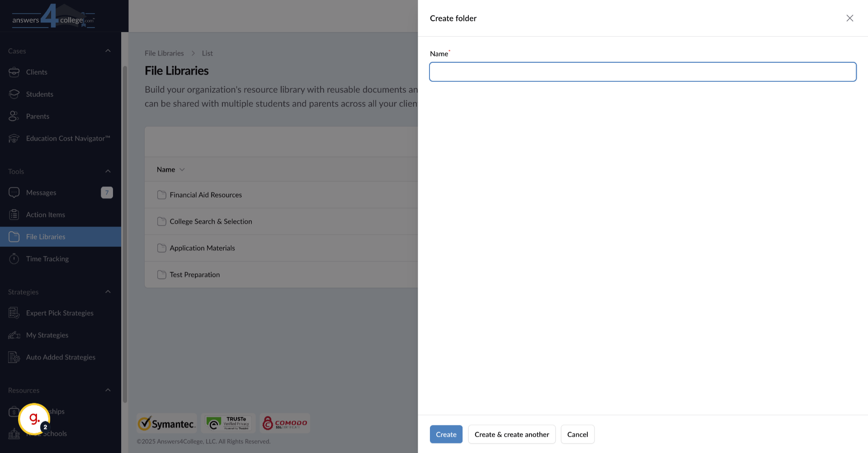Click the TRUSTe verified privacy badge
This screenshot has width=868, height=453.
[228, 423]
